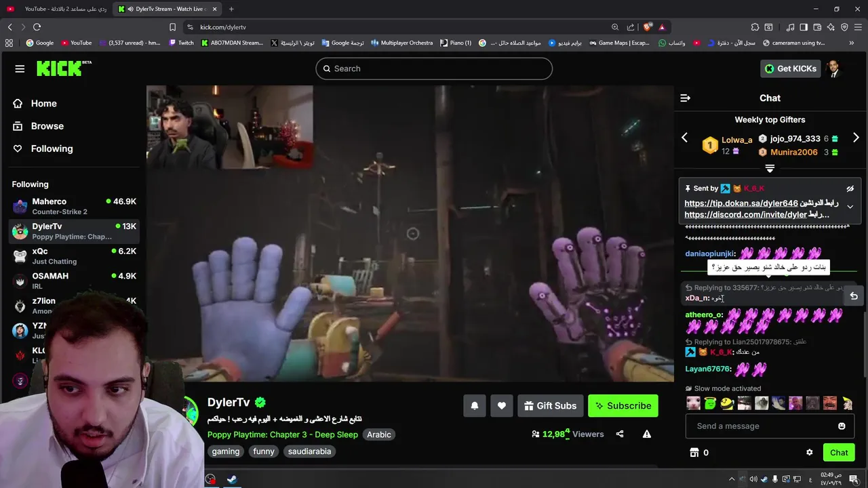Open Maherco's channel in Following list
The width and height of the screenshot is (868, 488).
click(x=75, y=206)
